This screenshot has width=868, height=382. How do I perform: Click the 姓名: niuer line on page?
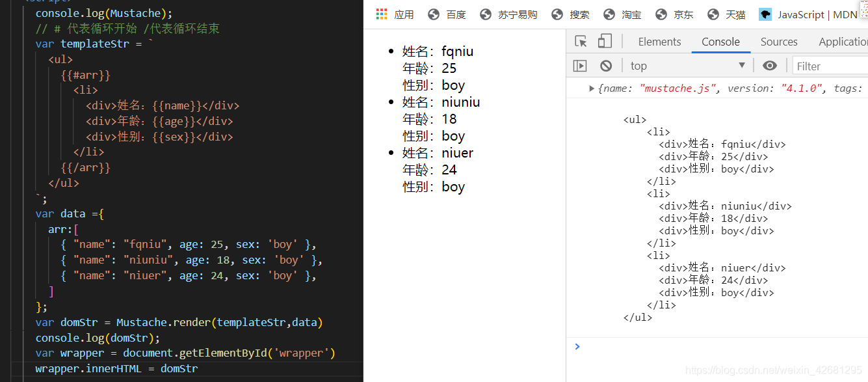(x=438, y=152)
